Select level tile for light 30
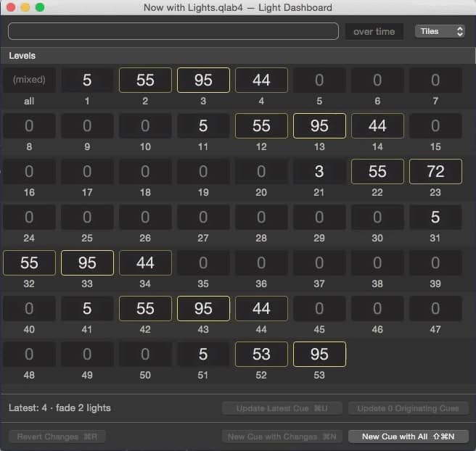 tap(377, 217)
